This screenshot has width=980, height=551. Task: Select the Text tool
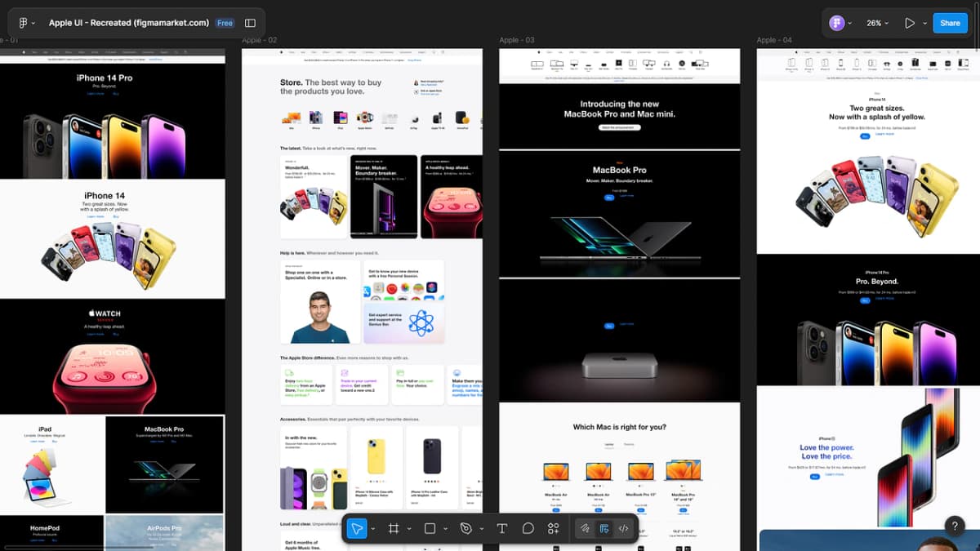point(502,528)
